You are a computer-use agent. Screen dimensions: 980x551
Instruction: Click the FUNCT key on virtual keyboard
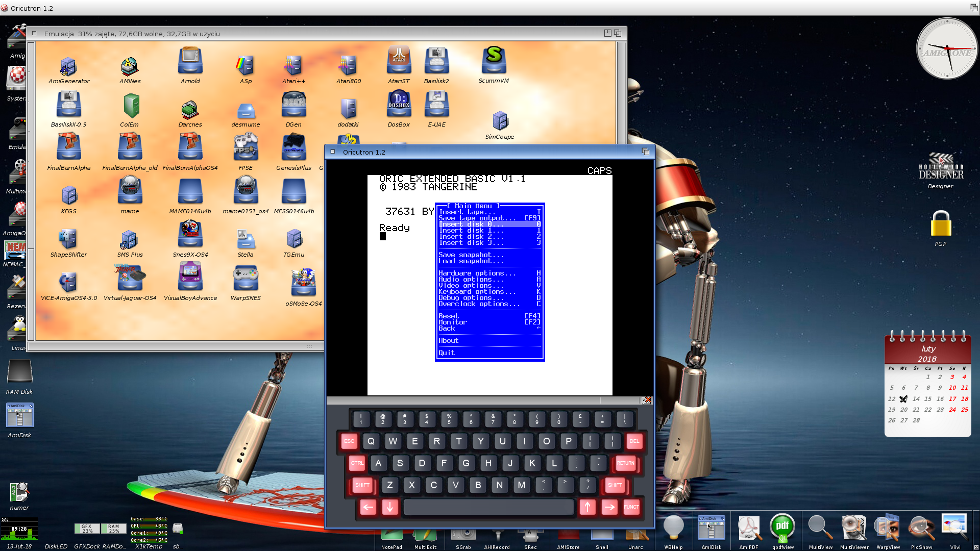point(631,507)
